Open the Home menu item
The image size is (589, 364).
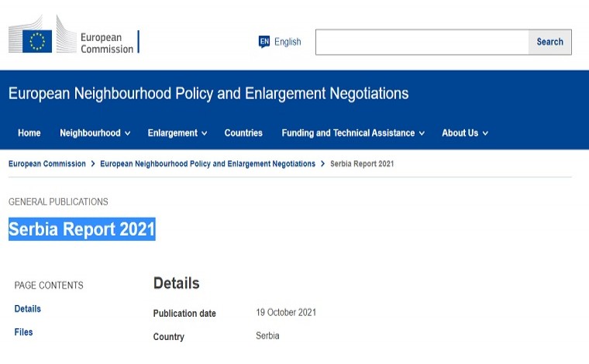click(29, 133)
